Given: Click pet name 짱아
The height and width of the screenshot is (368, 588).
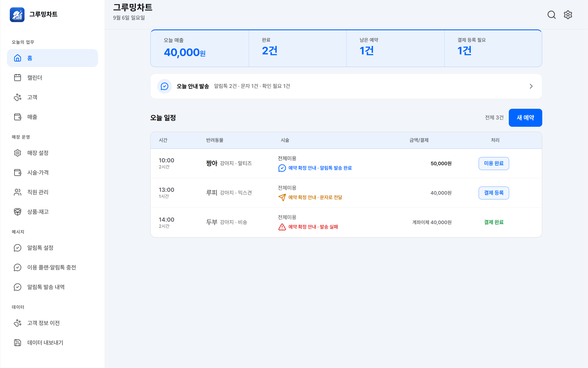Looking at the screenshot, I should (x=212, y=163).
